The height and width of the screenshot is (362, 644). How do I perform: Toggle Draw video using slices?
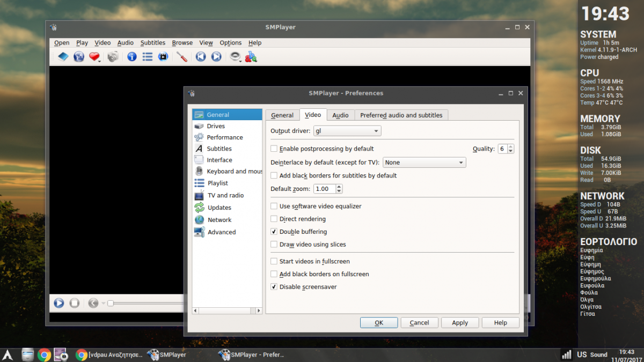(274, 245)
